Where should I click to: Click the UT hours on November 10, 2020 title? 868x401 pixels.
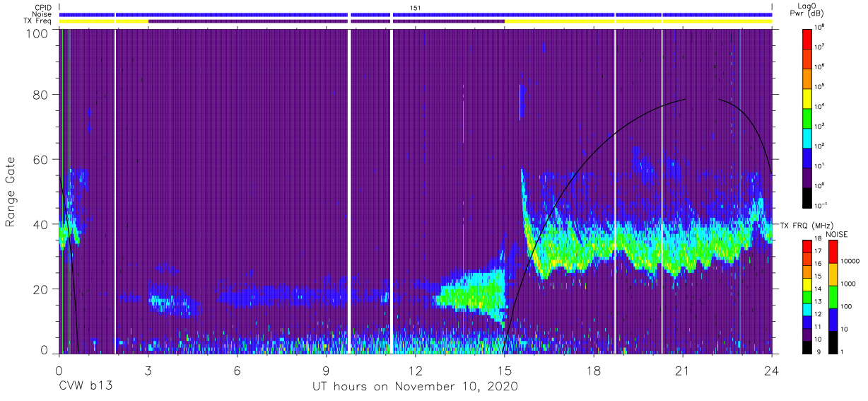416,387
